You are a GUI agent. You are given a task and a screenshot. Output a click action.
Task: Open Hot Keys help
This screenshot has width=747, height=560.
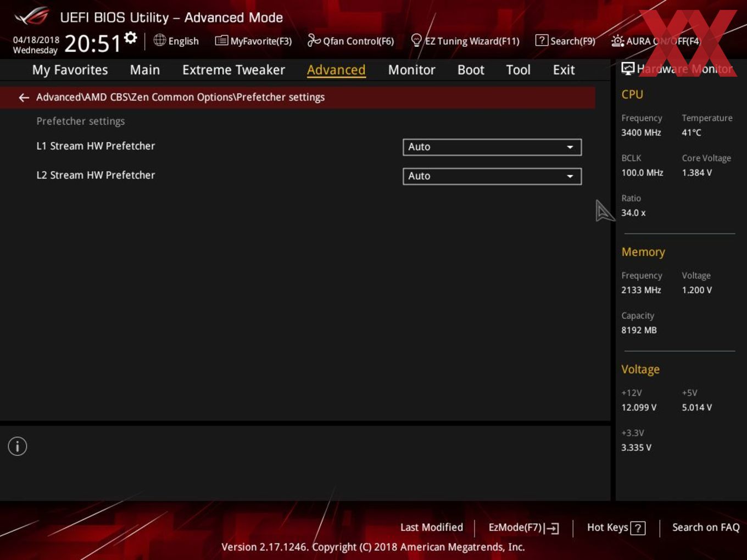(x=616, y=528)
